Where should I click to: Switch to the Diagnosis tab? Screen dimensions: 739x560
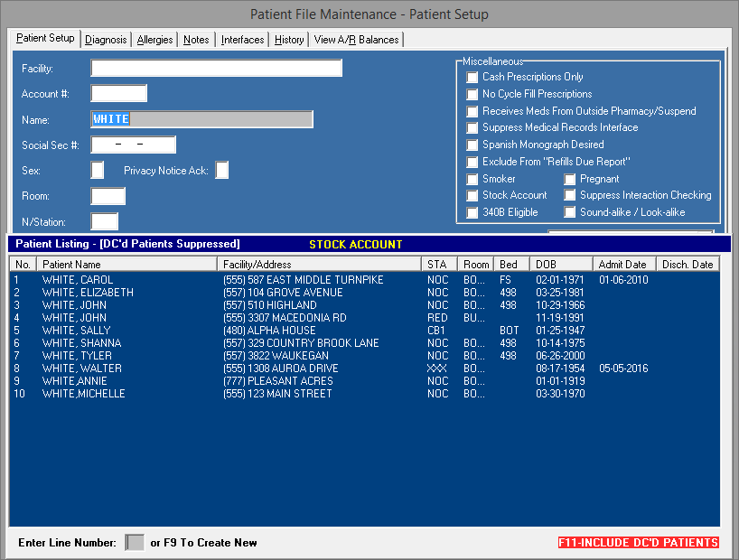tap(106, 40)
